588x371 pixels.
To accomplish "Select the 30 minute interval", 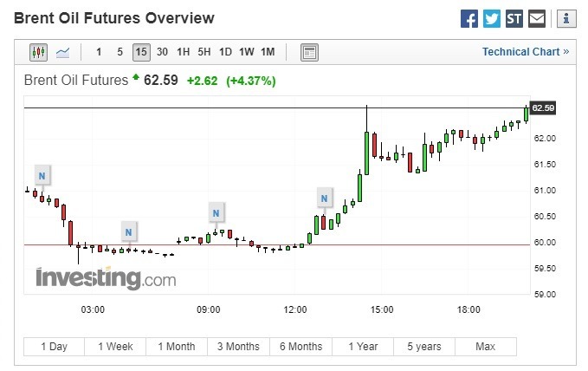I will click(x=162, y=52).
